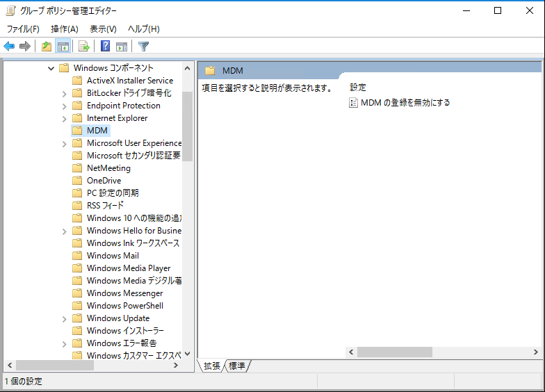545x392 pixels.
Task: Click the Windows コンポーネント folder icon
Action: [x=64, y=68]
